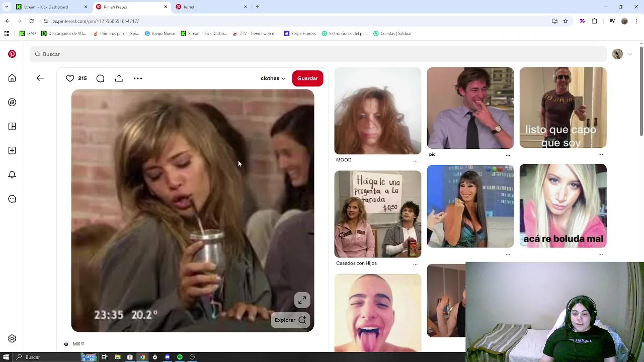Click the Windows Start button

[x=6, y=357]
